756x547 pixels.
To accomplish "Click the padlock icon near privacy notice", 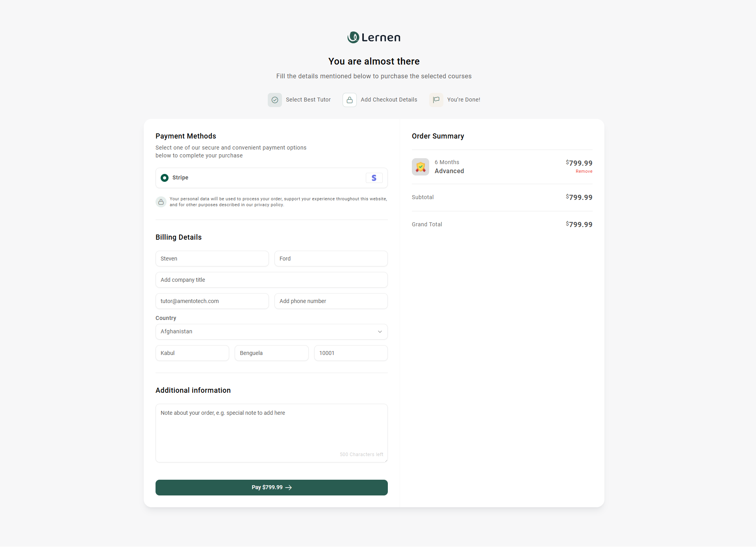I will click(x=161, y=202).
